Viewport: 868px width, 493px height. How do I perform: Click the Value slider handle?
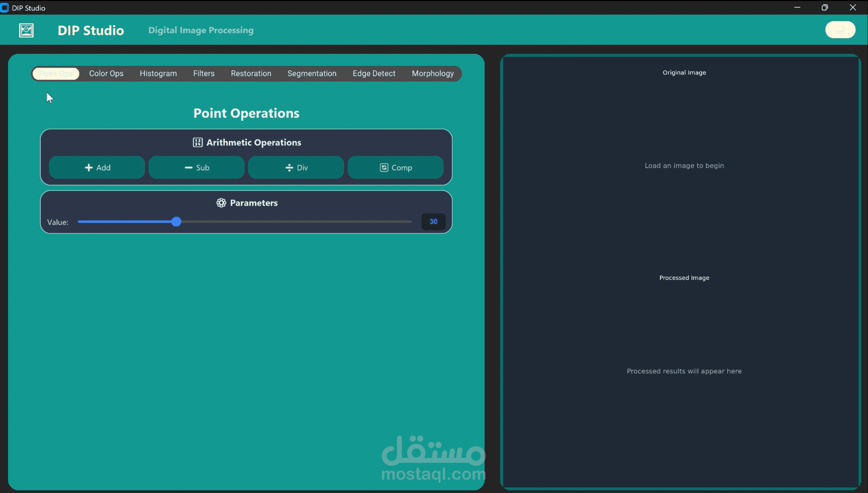coord(176,222)
